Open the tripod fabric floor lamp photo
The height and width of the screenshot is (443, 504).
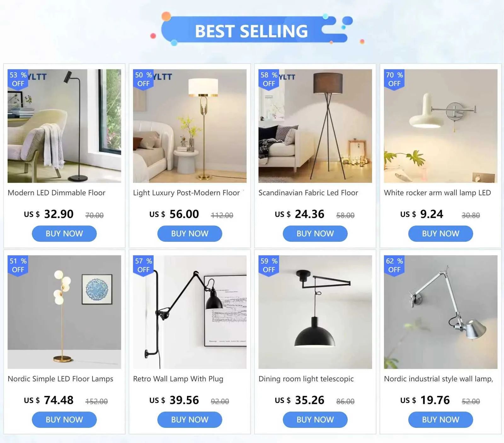click(315, 126)
